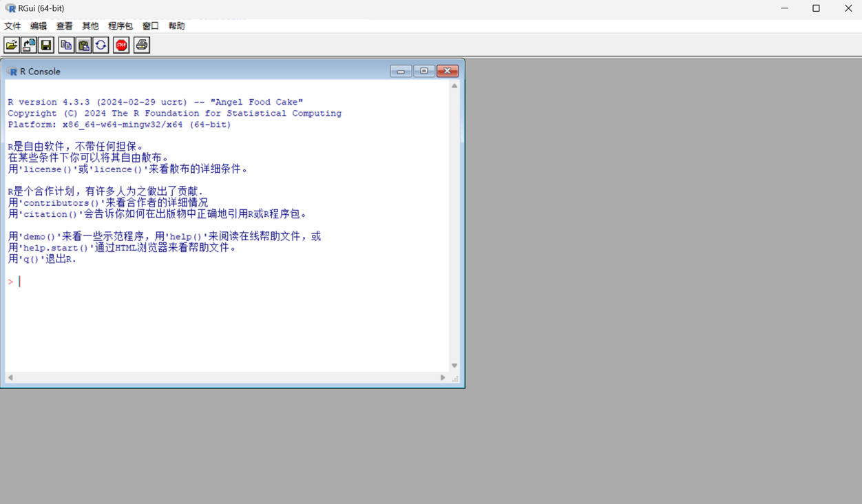Click the 'citation()' line in console
This screenshot has width=862, height=504.
[x=158, y=214]
